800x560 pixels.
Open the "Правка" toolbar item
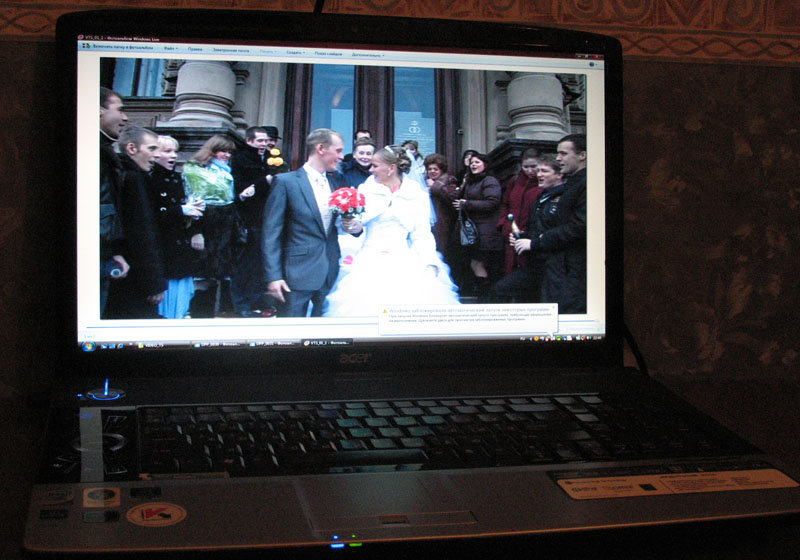click(x=196, y=49)
